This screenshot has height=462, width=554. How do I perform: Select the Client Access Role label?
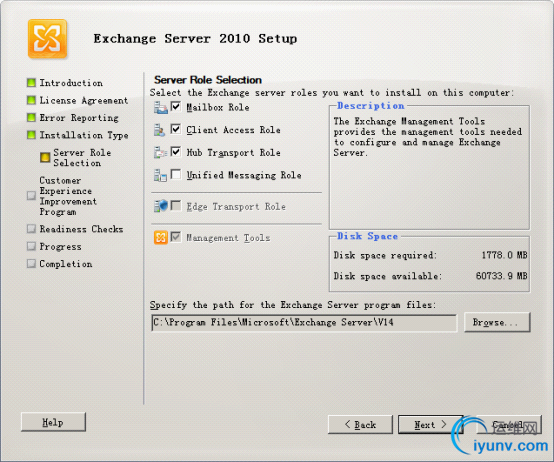pyautogui.click(x=233, y=130)
